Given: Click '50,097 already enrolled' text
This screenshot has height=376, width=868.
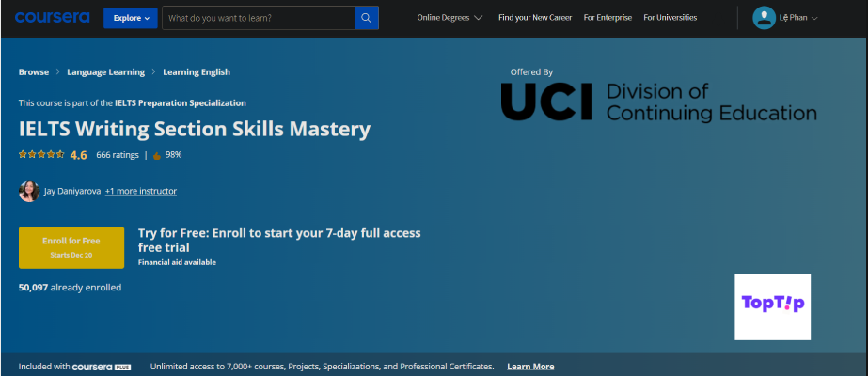Looking at the screenshot, I should (70, 288).
